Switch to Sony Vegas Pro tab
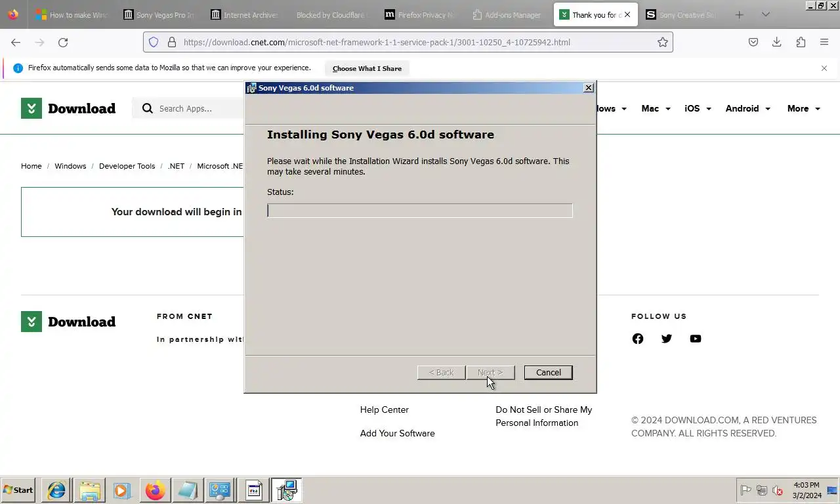 pos(159,14)
